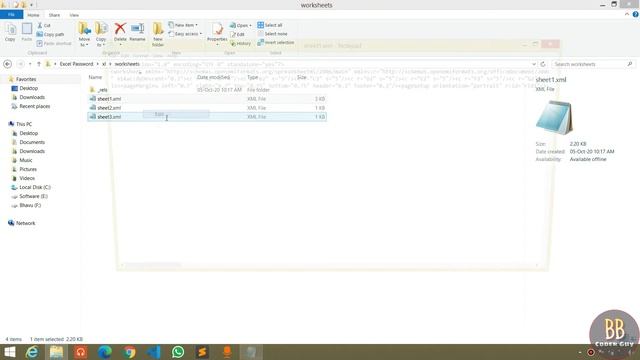The width and height of the screenshot is (640, 360).
Task: Open the recent locations dropdown arrow
Action: (30, 64)
